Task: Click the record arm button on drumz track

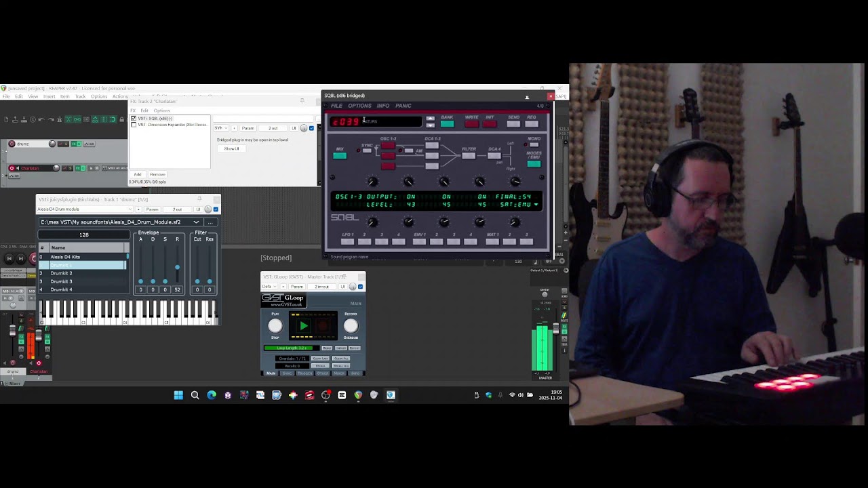Action: click(x=12, y=144)
